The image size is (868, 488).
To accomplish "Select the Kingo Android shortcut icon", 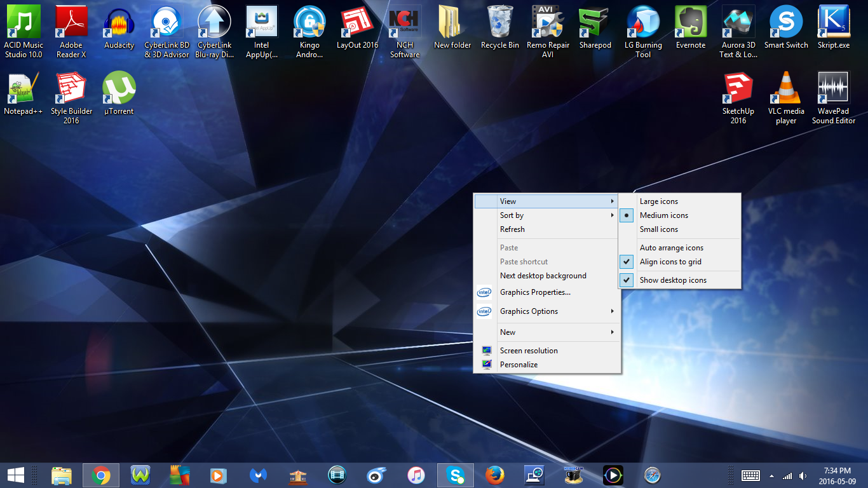I will (309, 32).
